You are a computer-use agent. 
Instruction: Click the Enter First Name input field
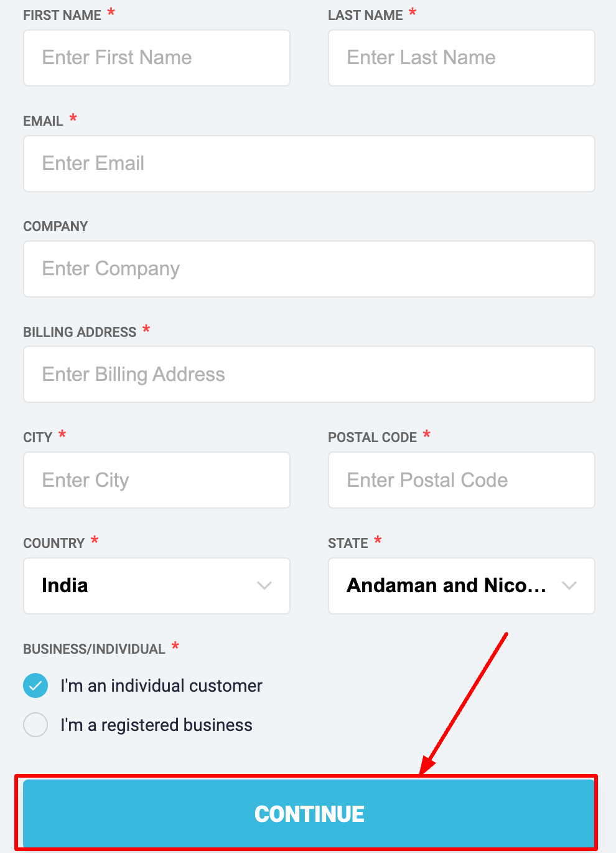pos(156,58)
